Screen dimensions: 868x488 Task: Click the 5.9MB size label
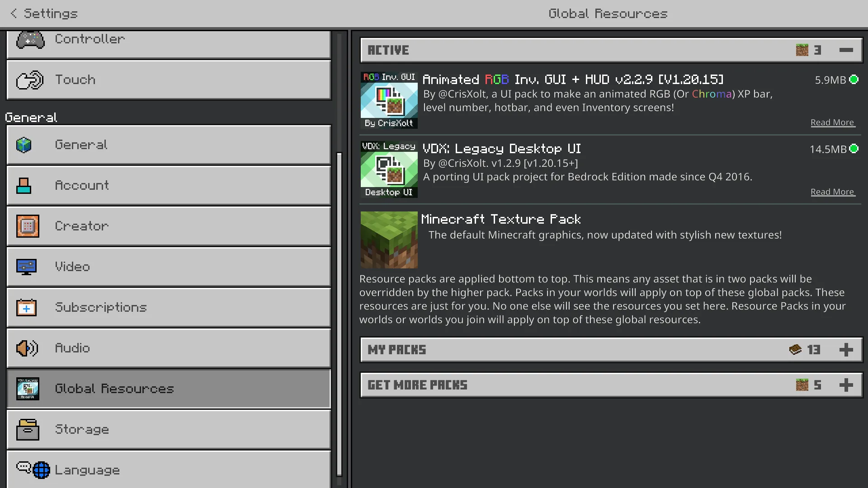[830, 80]
